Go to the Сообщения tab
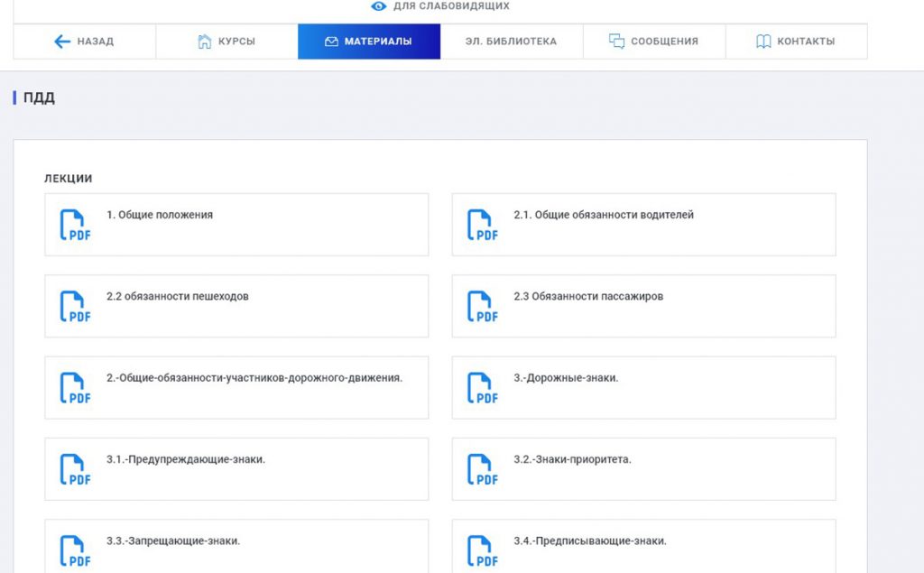924x573 pixels. click(x=653, y=42)
